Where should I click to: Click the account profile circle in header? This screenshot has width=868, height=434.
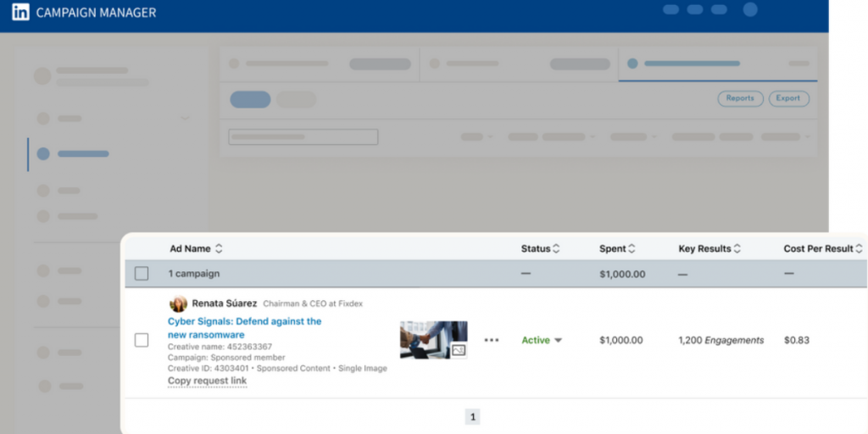coord(750,10)
